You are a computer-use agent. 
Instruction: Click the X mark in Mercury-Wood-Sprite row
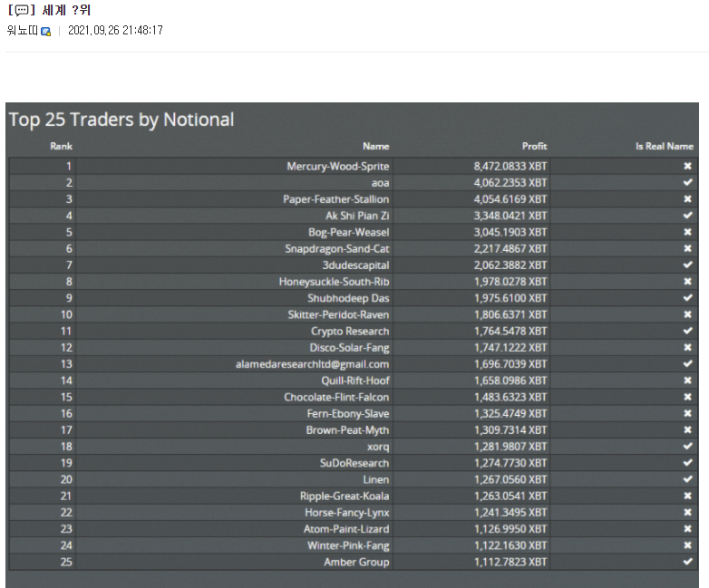(x=687, y=166)
